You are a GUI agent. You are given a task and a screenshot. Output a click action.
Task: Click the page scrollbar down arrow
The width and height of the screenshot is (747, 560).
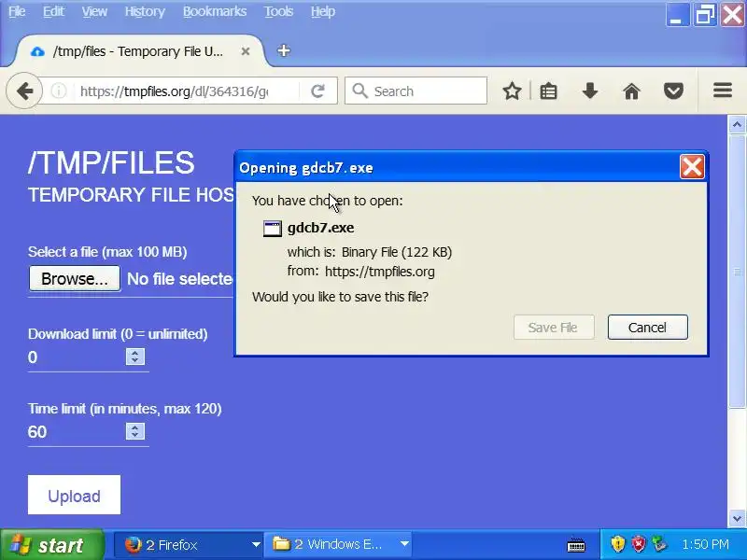pos(737,518)
